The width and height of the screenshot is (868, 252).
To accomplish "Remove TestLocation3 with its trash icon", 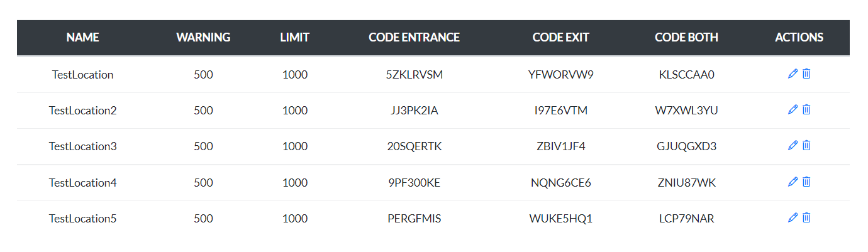I will click(x=806, y=146).
